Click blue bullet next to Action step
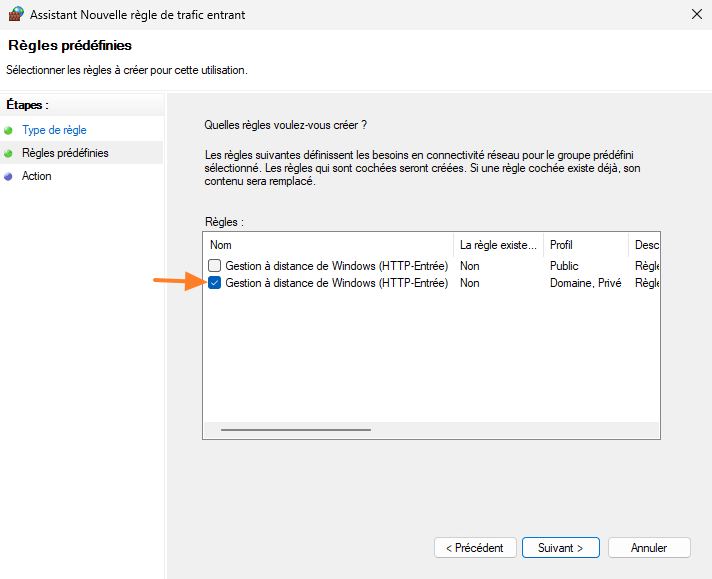Image resolution: width=712 pixels, height=579 pixels. 9,176
